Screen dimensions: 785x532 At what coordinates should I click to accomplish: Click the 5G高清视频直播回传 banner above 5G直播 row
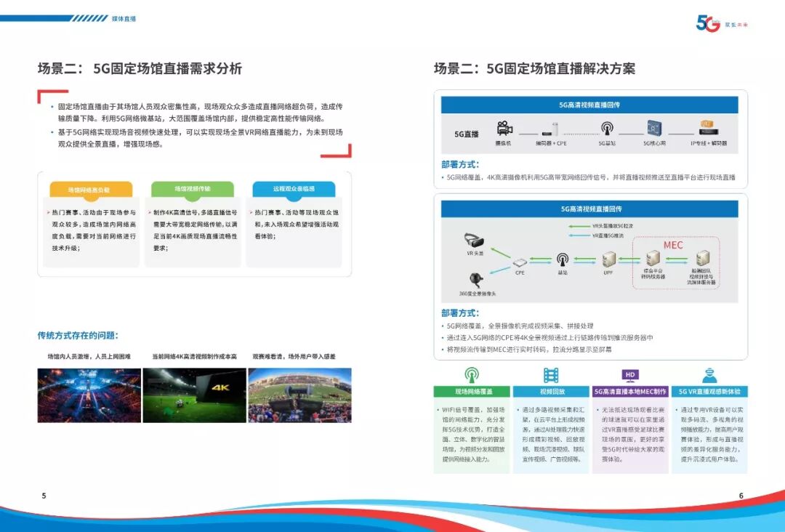[589, 105]
